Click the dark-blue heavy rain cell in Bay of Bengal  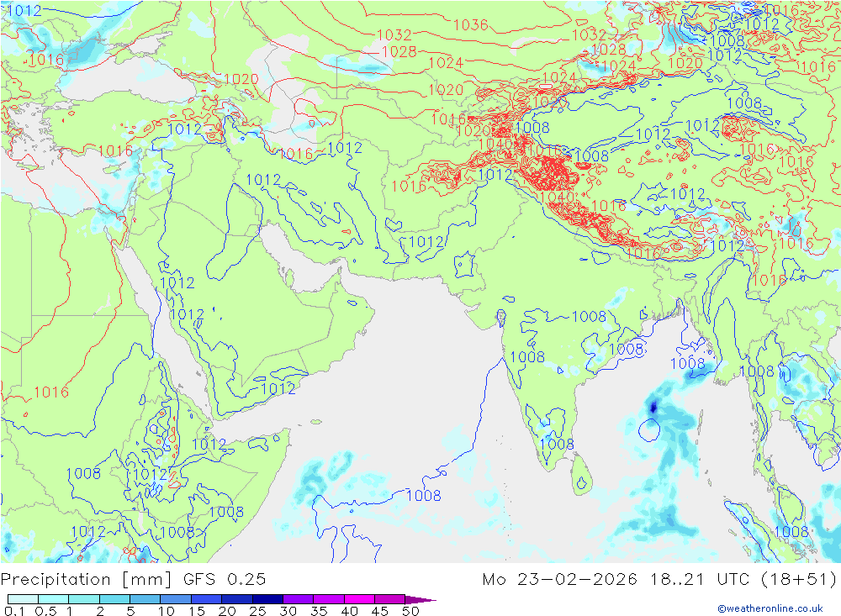coord(653,408)
